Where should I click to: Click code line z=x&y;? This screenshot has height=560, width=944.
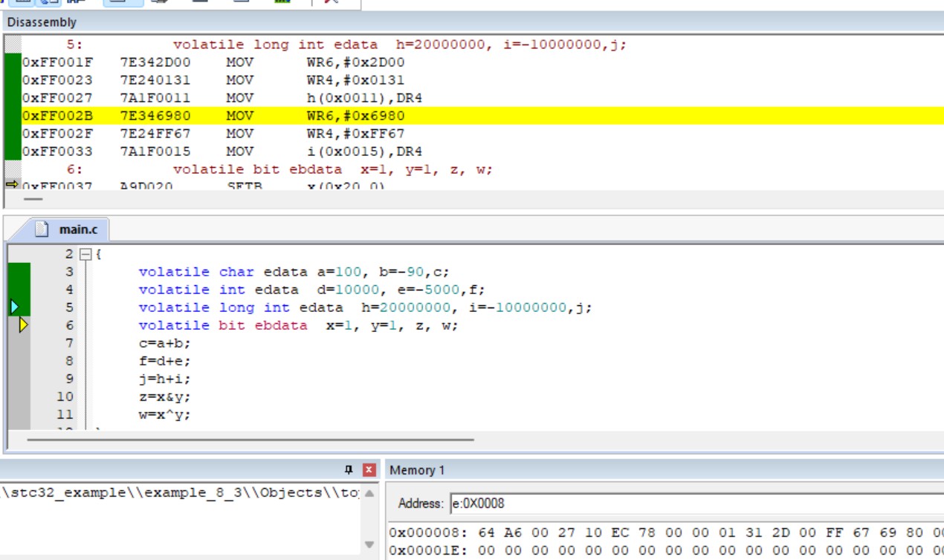pos(164,397)
